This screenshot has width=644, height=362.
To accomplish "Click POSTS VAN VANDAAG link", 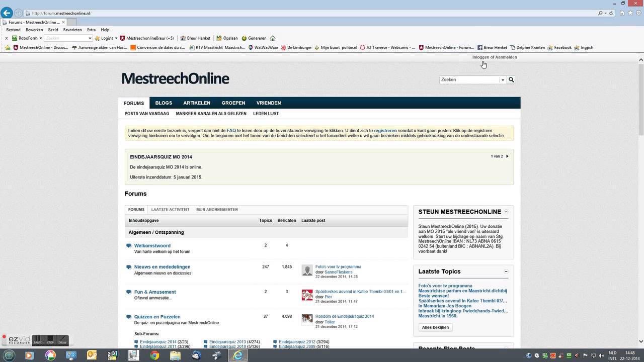I will [x=147, y=114].
